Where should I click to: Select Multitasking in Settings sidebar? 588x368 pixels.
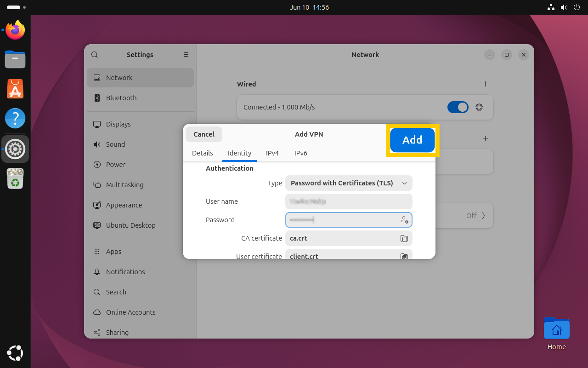140,185
